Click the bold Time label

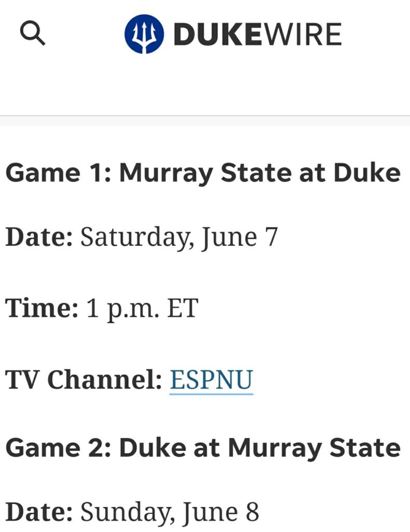point(42,308)
